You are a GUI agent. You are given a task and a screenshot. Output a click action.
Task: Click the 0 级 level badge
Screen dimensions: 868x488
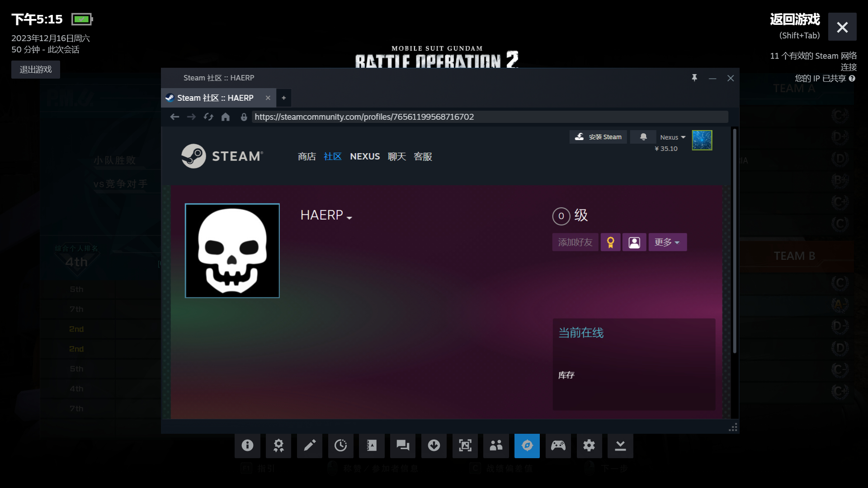pyautogui.click(x=570, y=216)
